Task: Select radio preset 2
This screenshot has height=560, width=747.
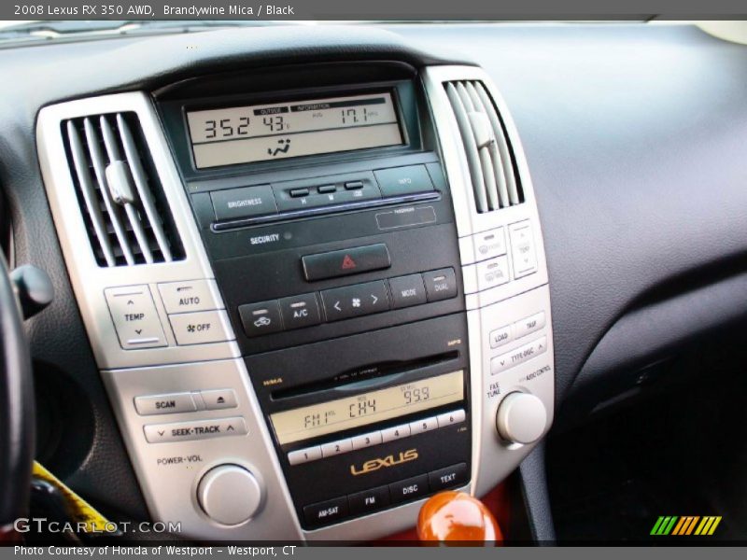Action: click(x=337, y=448)
